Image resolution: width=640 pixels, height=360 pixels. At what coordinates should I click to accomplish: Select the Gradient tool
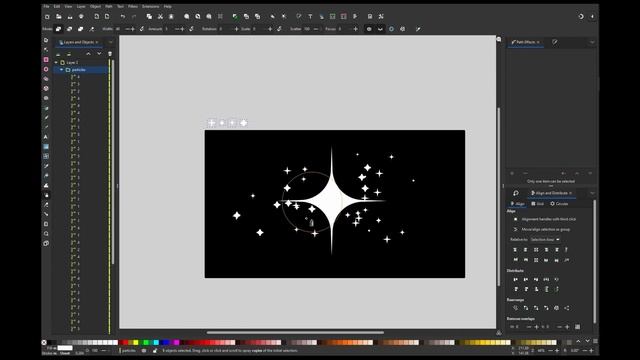pos(46,147)
